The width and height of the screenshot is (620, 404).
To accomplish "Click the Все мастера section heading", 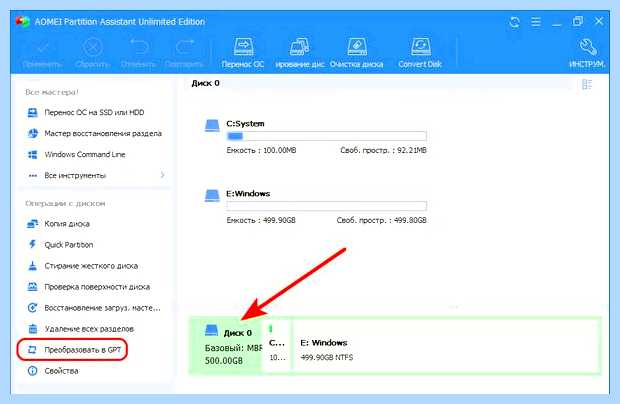I will [52, 92].
